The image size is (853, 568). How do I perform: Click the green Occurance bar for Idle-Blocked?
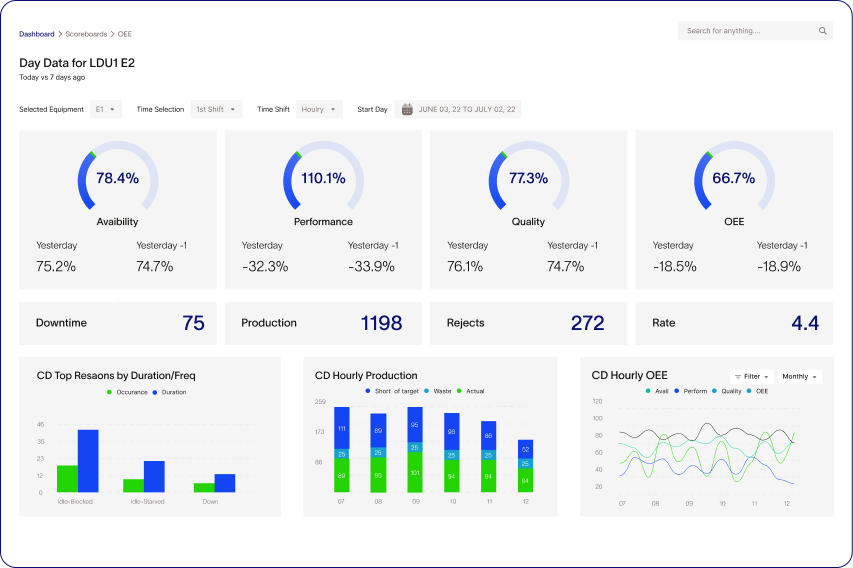pyautogui.click(x=67, y=479)
